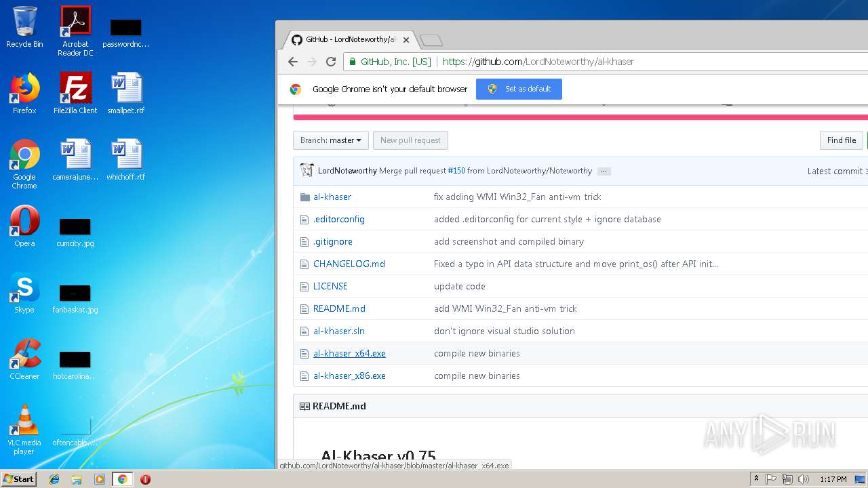Click Chrome forward navigation arrow

coord(312,62)
